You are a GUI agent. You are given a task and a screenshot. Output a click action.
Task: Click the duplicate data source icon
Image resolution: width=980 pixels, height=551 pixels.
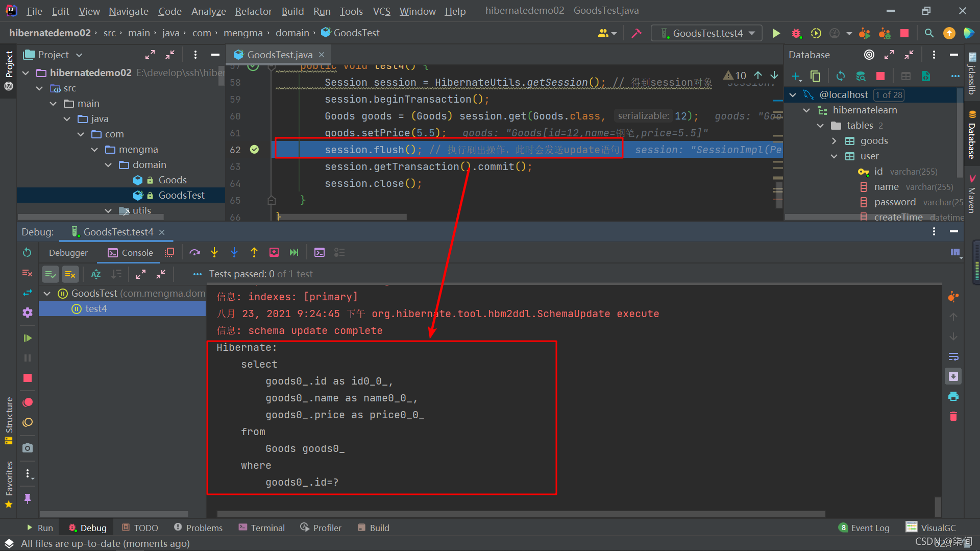tap(816, 76)
